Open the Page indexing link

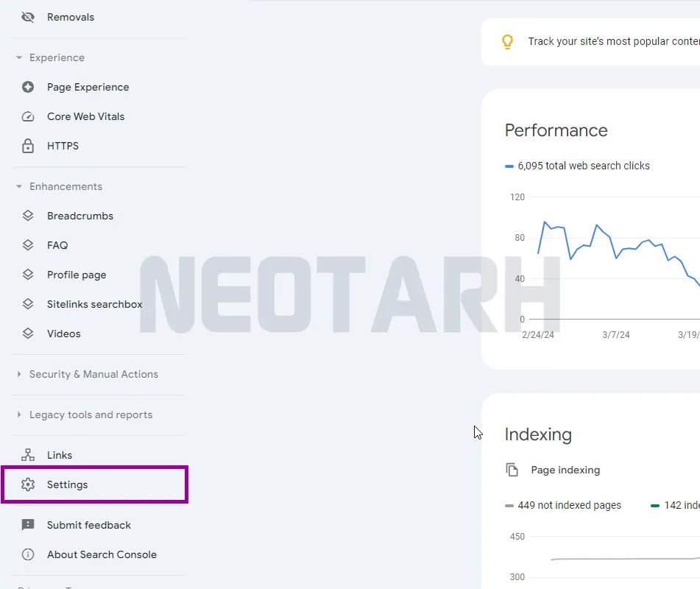click(565, 470)
